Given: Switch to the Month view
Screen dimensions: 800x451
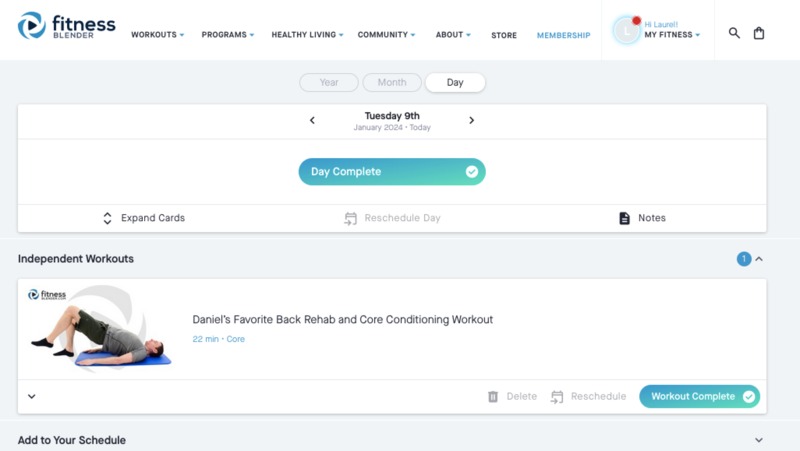Looking at the screenshot, I should click(x=392, y=82).
